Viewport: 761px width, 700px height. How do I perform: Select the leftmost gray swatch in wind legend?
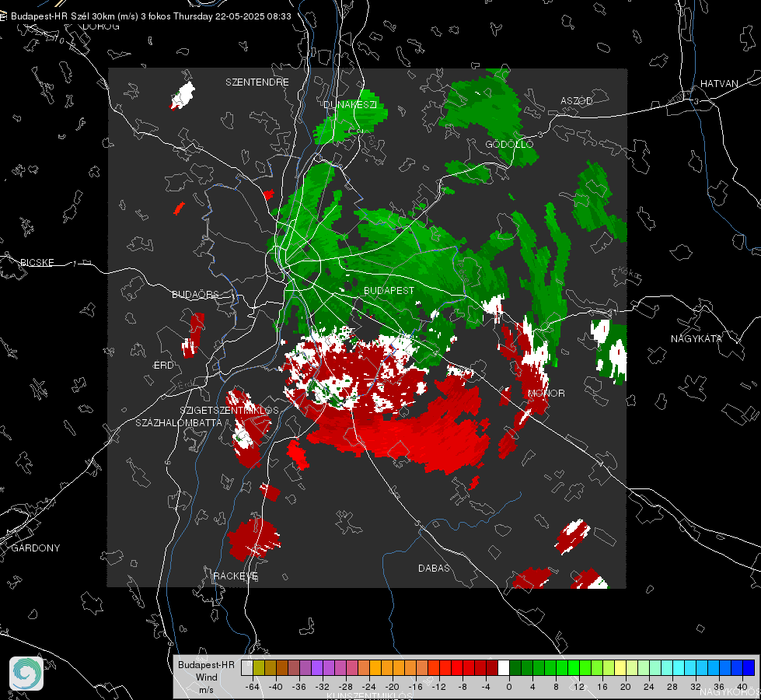pyautogui.click(x=246, y=667)
